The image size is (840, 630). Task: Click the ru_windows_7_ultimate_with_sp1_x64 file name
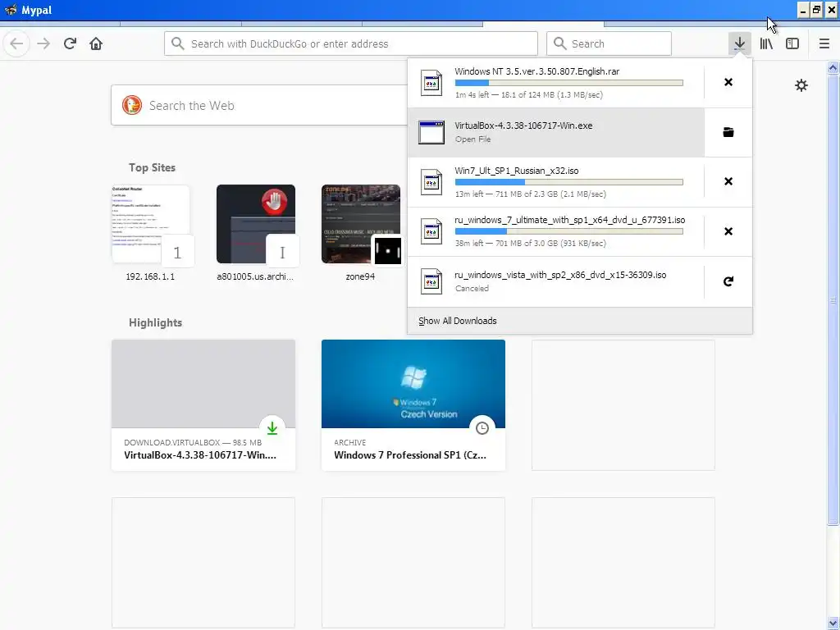coord(569,220)
